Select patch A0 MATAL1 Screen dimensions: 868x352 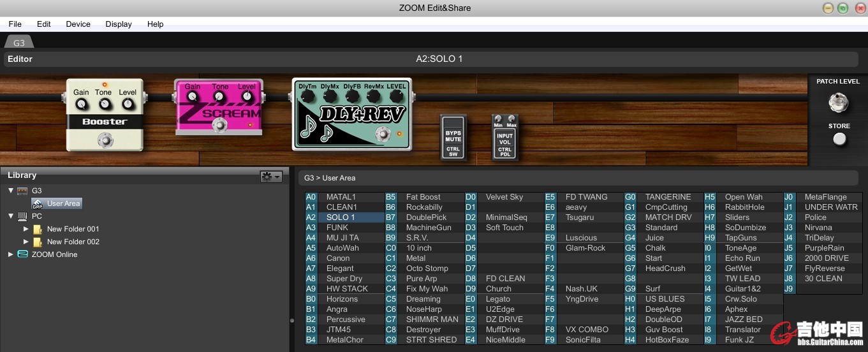[x=344, y=197]
